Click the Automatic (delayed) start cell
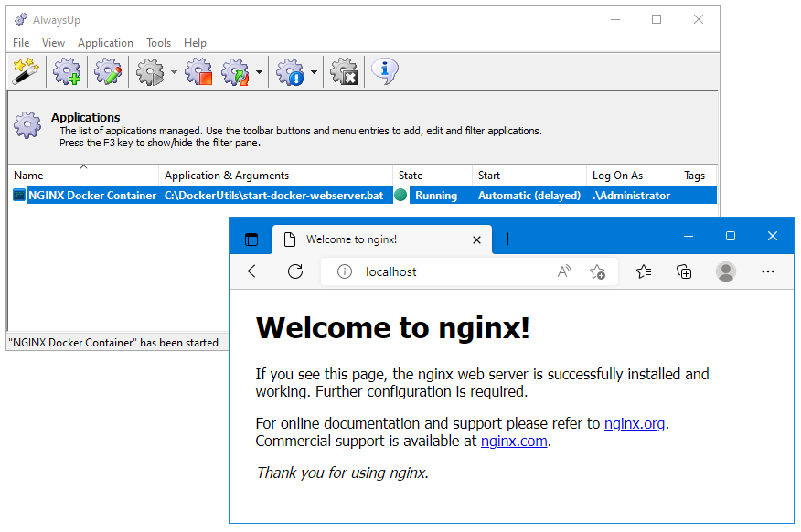This screenshot has height=532, width=801. (529, 195)
